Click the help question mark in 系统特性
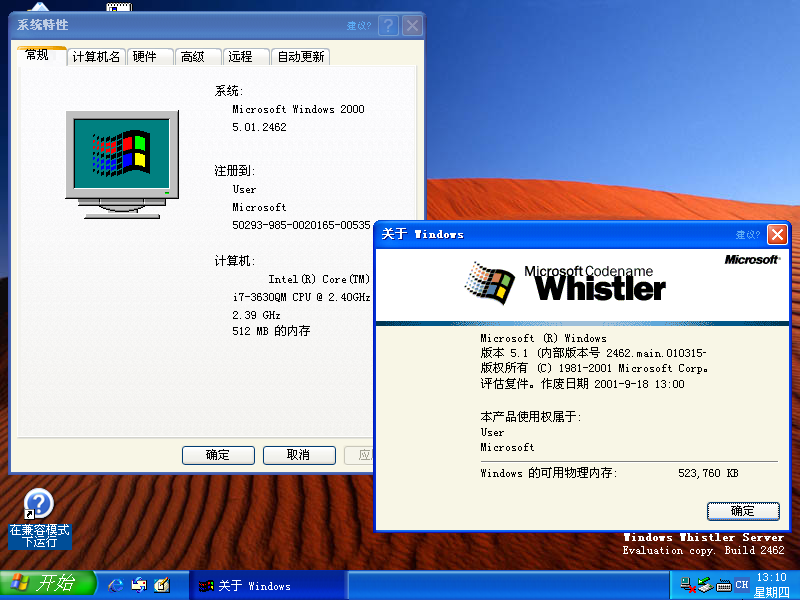 (388, 26)
